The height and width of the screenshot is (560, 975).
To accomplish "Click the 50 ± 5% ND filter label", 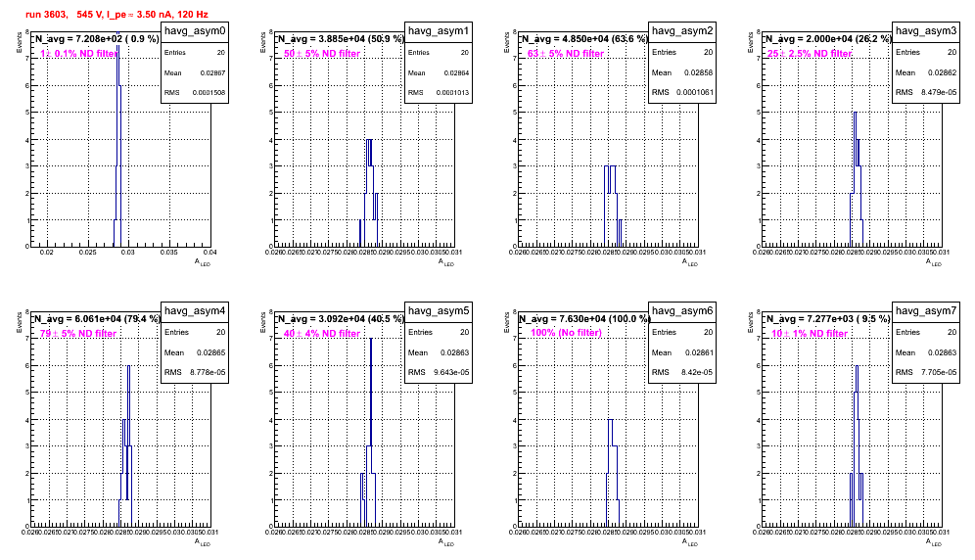I will click(322, 54).
